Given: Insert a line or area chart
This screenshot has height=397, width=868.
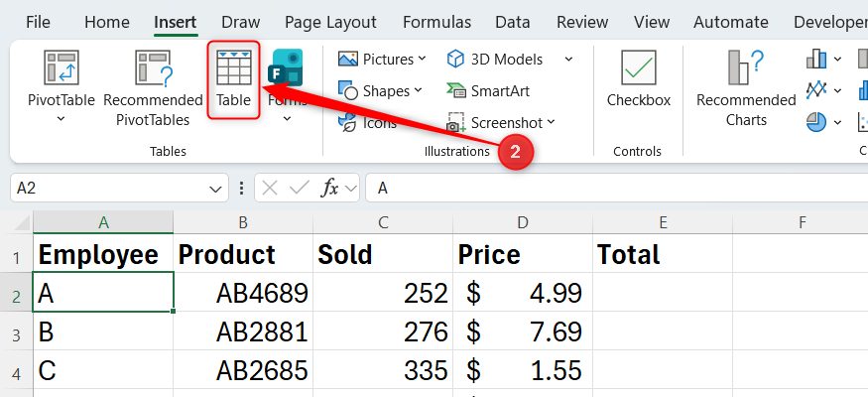Looking at the screenshot, I should [816, 89].
